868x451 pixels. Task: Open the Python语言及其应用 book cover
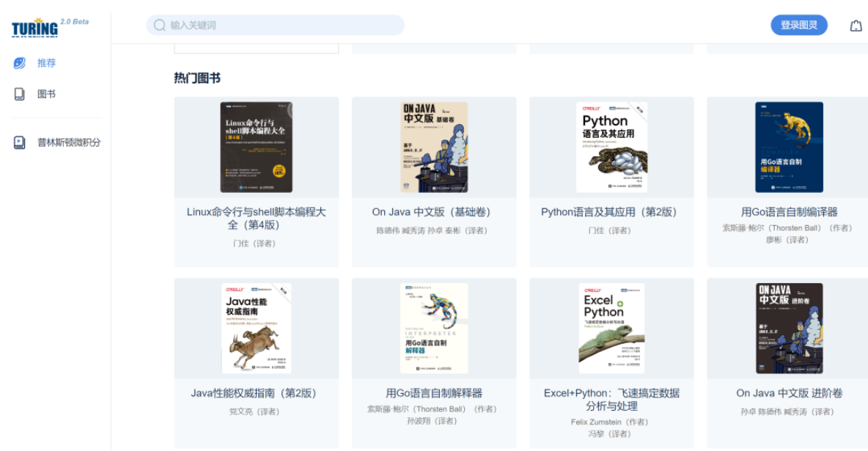tap(611, 147)
